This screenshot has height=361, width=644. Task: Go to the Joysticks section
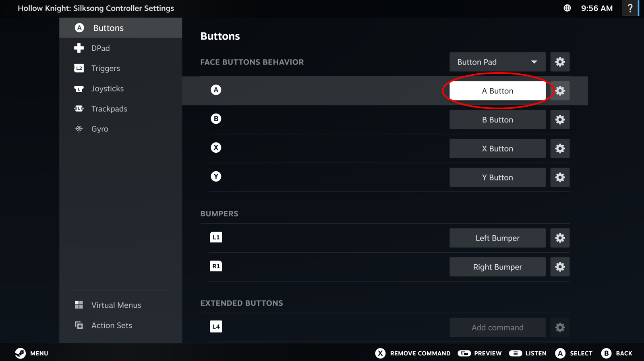121,89
